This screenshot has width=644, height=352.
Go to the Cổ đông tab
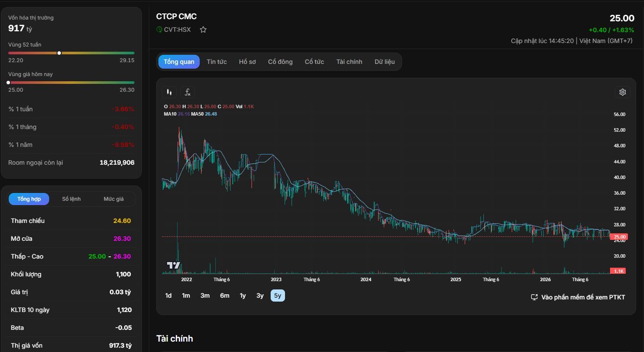click(280, 62)
